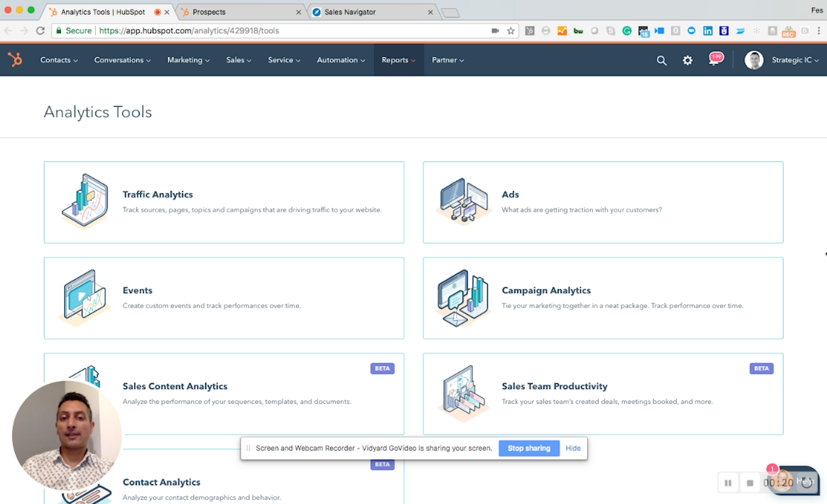Click the Events illustration icon

85,297
